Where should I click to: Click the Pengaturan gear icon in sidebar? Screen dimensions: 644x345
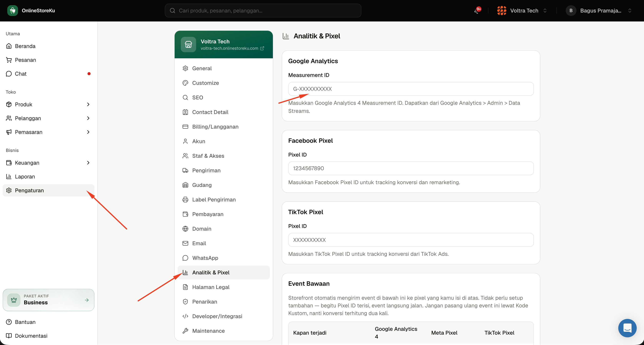coord(9,190)
